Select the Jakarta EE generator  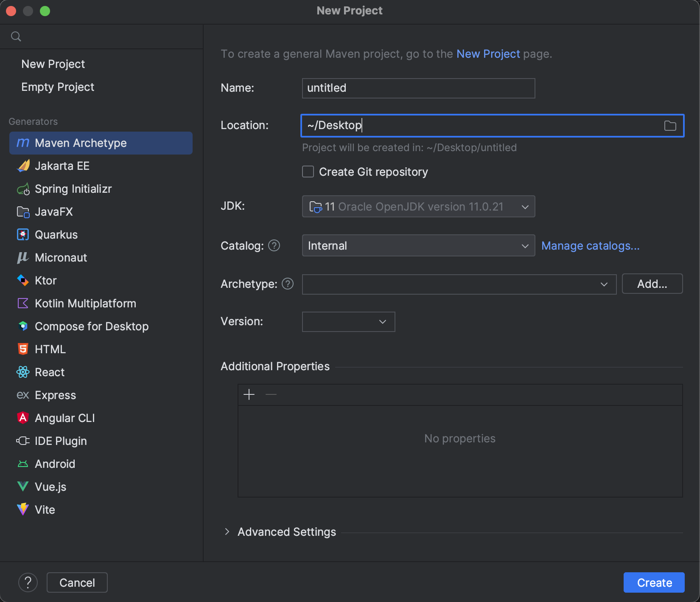point(101,166)
